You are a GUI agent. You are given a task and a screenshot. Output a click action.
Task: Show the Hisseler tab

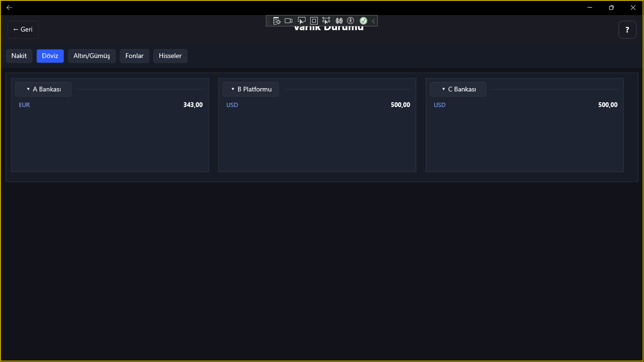click(170, 56)
